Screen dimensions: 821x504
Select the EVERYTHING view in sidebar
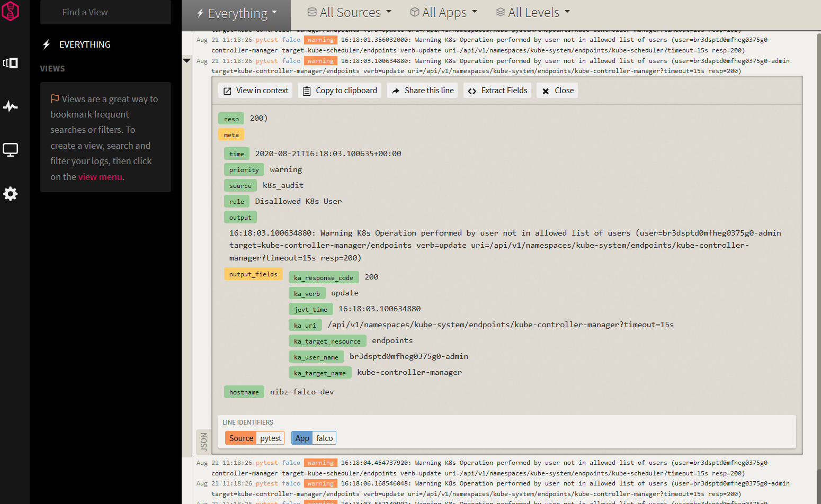point(85,44)
